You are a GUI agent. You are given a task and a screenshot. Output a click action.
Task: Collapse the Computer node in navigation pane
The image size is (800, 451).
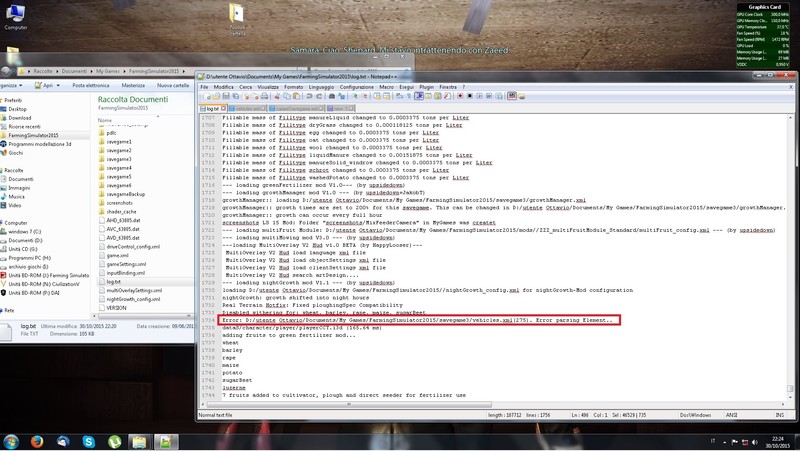click(3, 223)
